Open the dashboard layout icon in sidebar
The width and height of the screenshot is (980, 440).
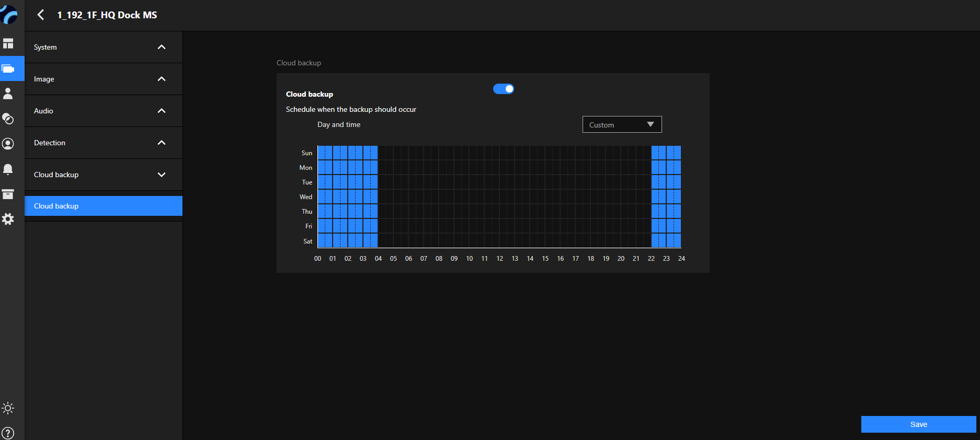[x=8, y=43]
